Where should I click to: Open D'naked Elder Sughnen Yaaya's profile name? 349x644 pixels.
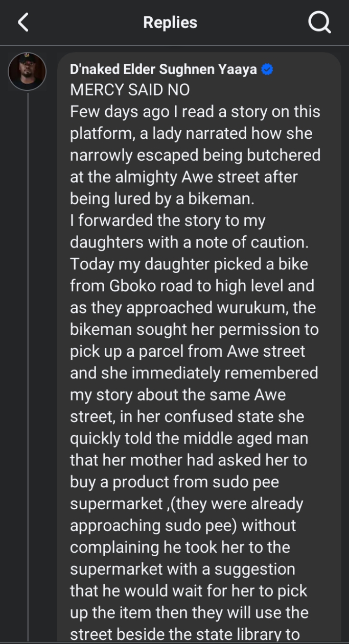(x=164, y=69)
